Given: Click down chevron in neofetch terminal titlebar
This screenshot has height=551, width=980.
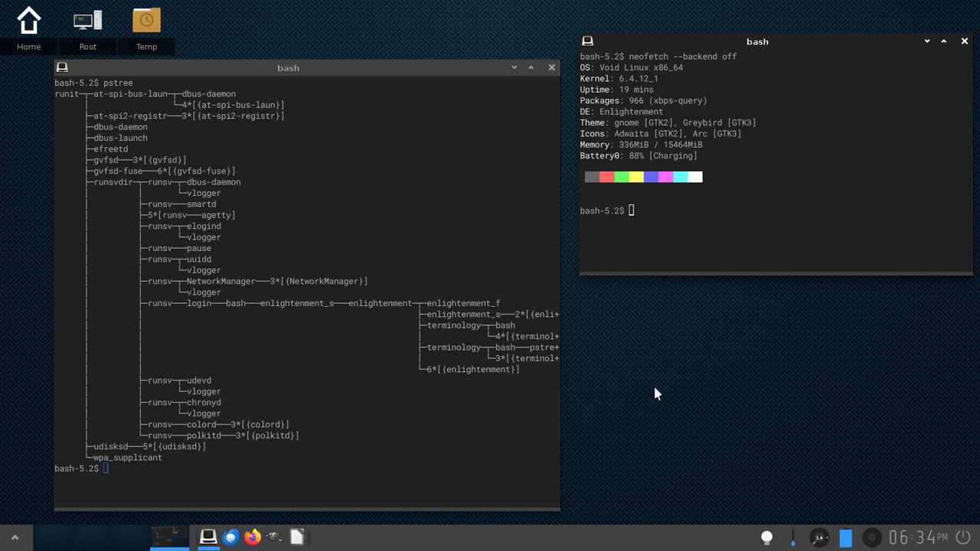Looking at the screenshot, I should click(927, 41).
